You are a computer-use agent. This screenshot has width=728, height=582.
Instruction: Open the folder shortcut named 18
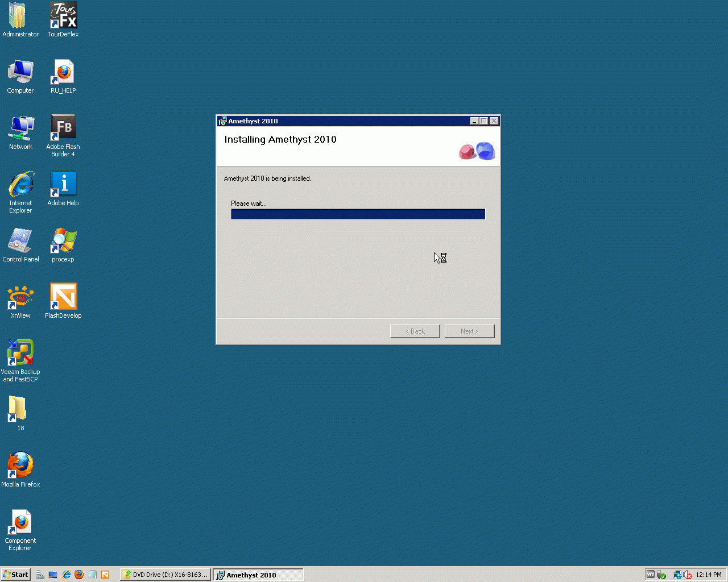pyautogui.click(x=18, y=413)
